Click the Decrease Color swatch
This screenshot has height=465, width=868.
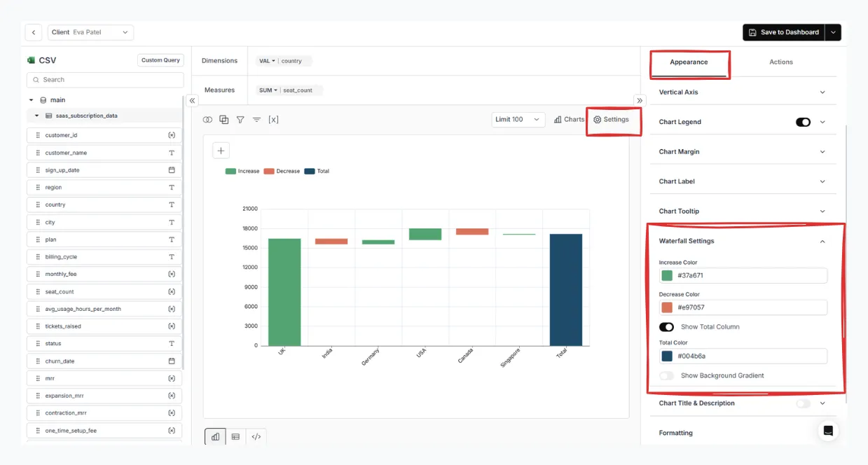click(667, 307)
